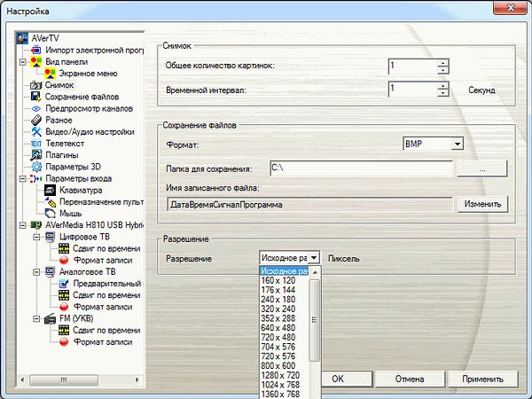Click the eye icon for Предпросмотр каналов
Image resolution: width=532 pixels, height=399 pixels.
(36, 108)
